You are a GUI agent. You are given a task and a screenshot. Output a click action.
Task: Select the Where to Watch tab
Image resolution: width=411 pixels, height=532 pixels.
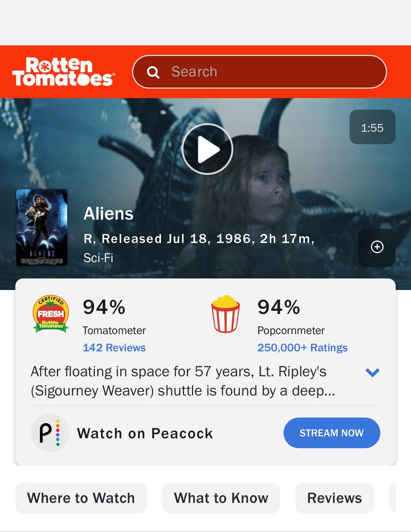coord(81,498)
